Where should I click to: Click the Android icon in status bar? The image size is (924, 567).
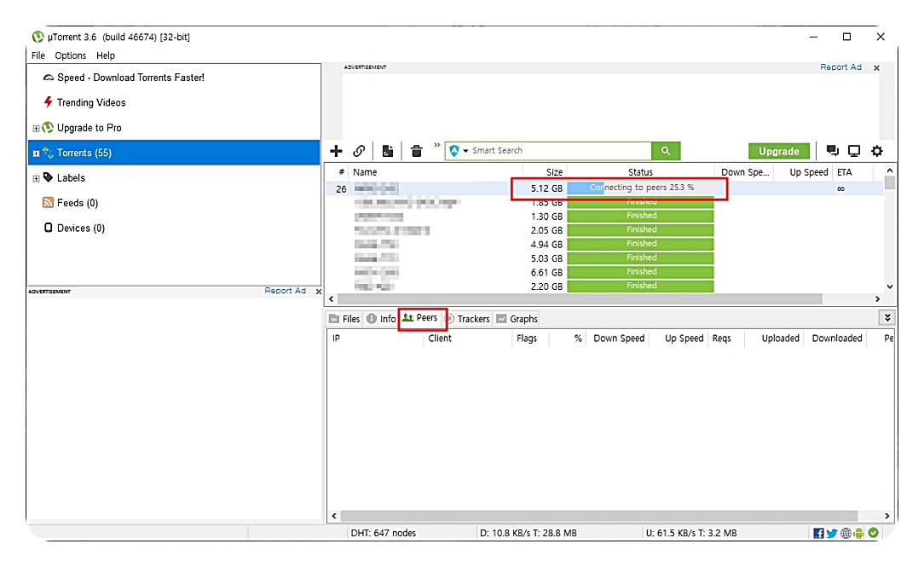click(859, 534)
